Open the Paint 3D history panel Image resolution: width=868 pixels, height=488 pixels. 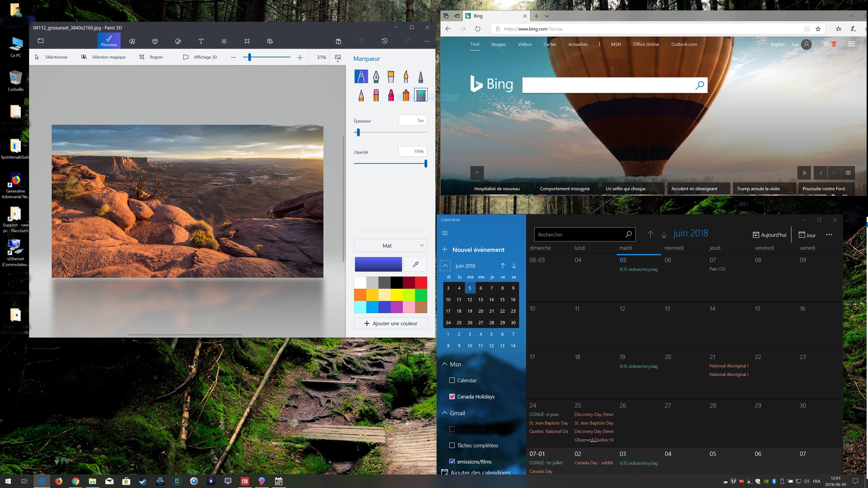[385, 41]
